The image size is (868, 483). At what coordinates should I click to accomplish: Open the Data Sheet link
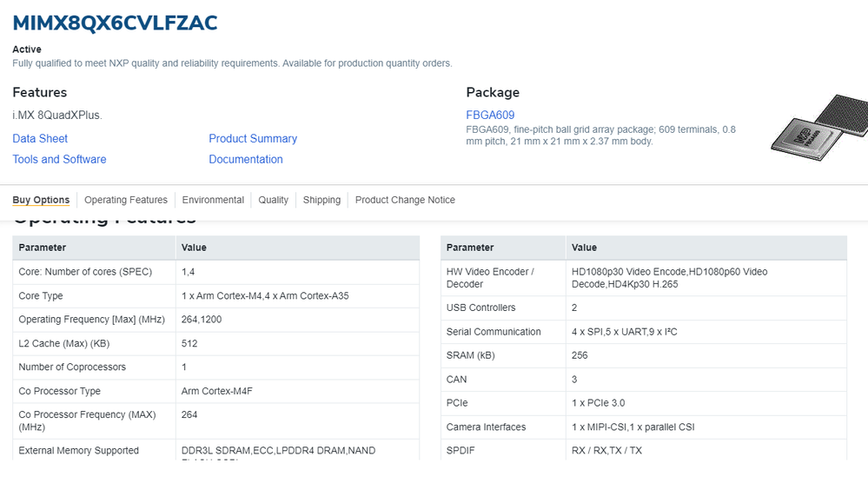pos(40,139)
